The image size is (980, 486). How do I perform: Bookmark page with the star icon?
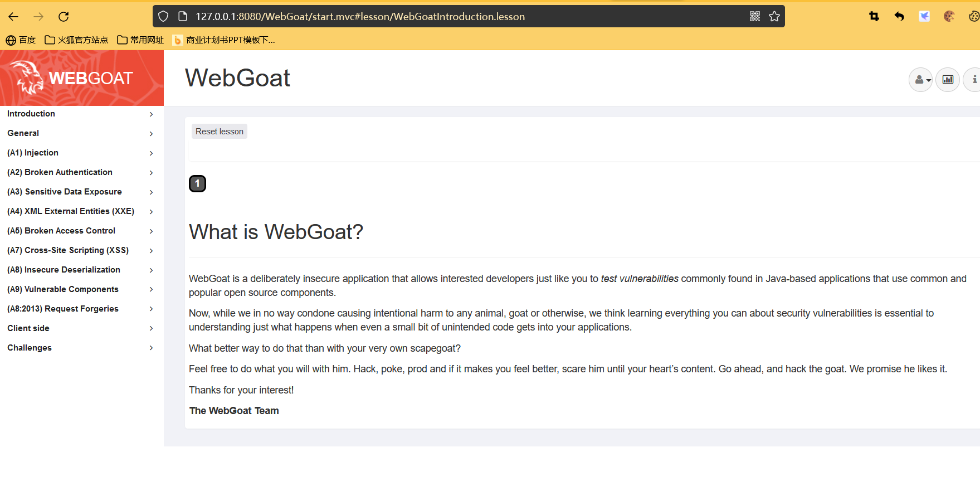(774, 17)
